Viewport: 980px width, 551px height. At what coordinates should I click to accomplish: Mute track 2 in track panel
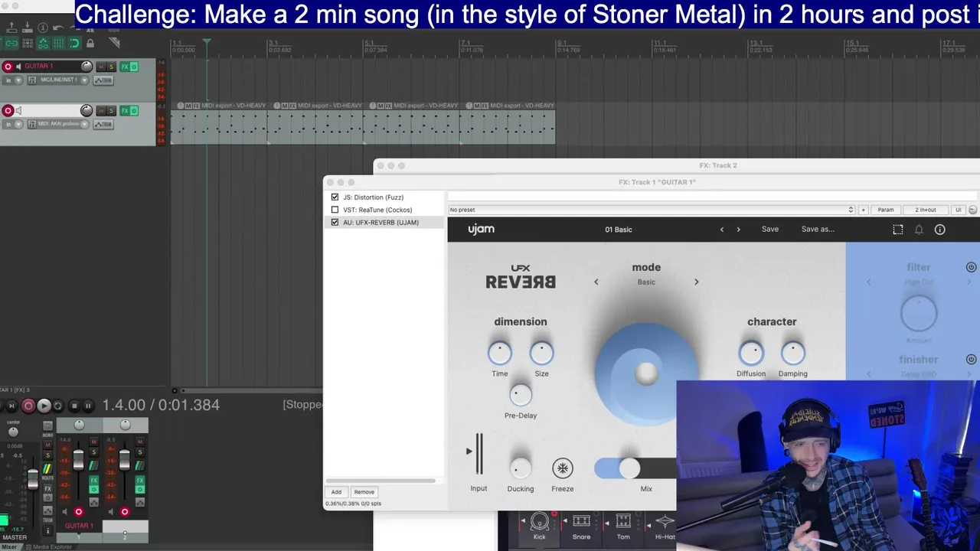[101, 111]
